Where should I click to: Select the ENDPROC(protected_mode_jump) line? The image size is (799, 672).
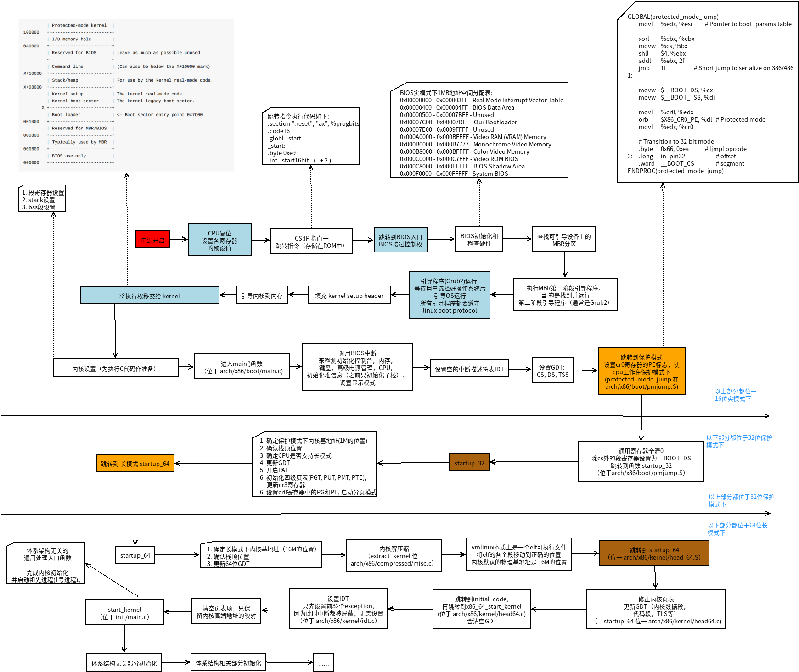click(x=675, y=171)
